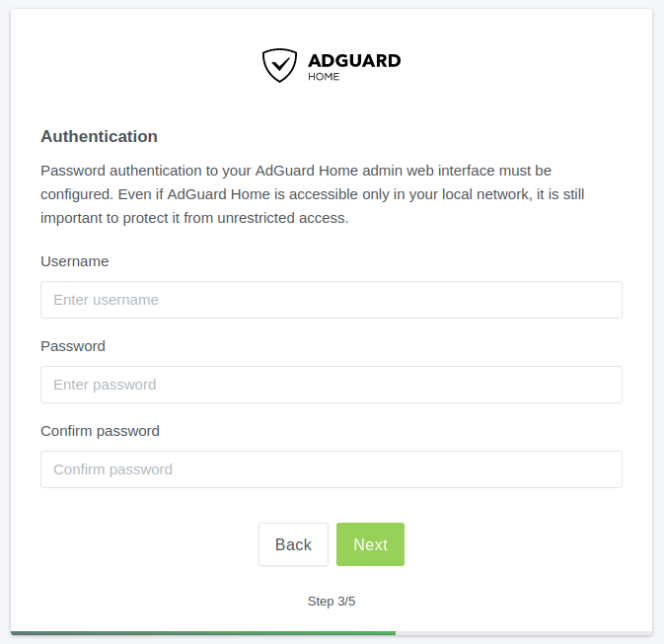Click the "Confirm password" placeholder text
The width and height of the screenshot is (664, 644).
(112, 469)
